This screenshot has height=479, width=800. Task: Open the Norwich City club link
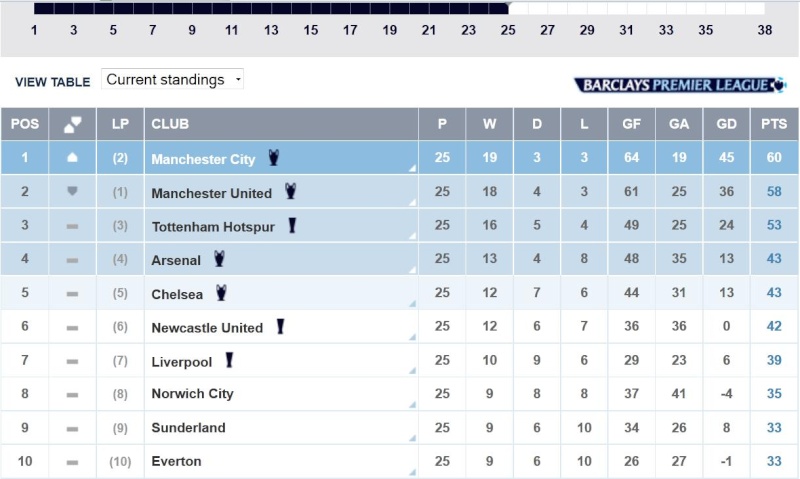pyautogui.click(x=192, y=394)
